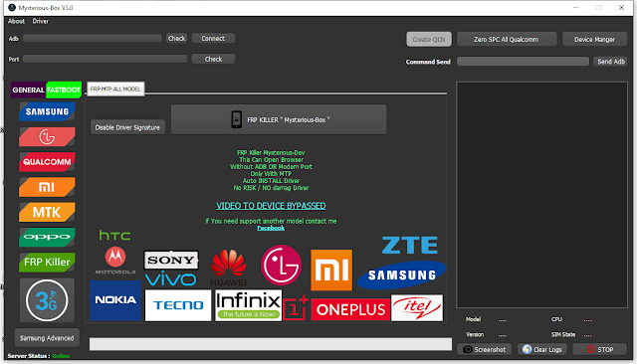
Task: Click the Clear Logs button
Action: coord(542,349)
